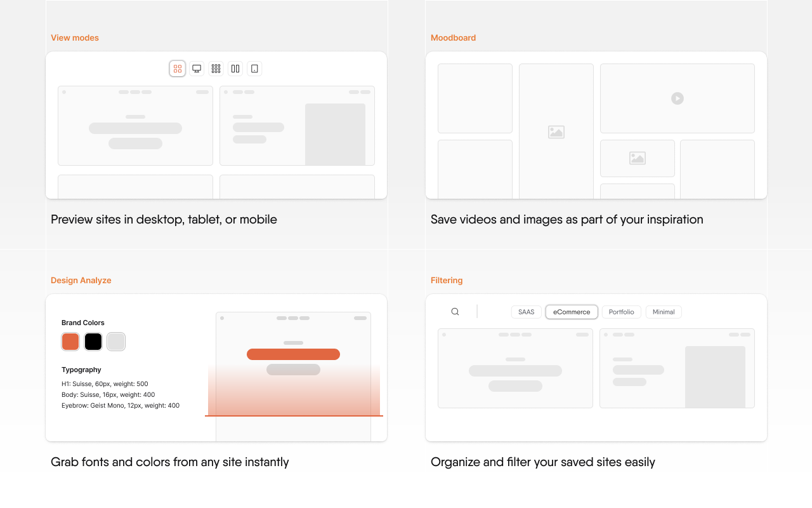This screenshot has height=508, width=812.
Task: Click the 'View modes' heading
Action: click(x=75, y=37)
